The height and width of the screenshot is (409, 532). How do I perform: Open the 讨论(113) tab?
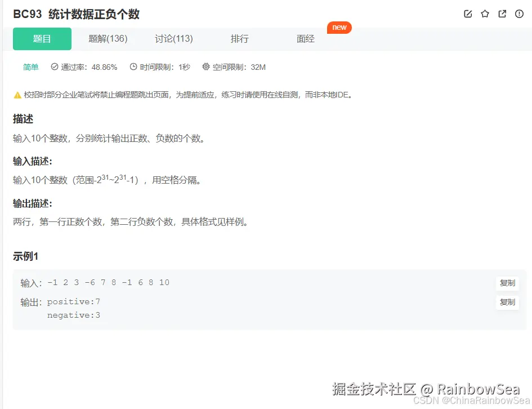pos(174,39)
